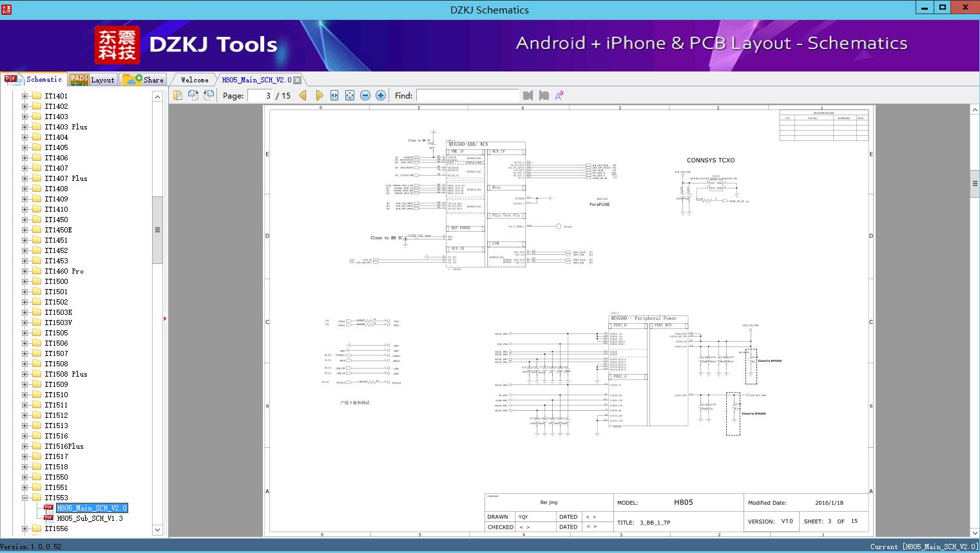Image resolution: width=980 pixels, height=553 pixels.
Task: Click the fit width icon
Action: pos(334,95)
